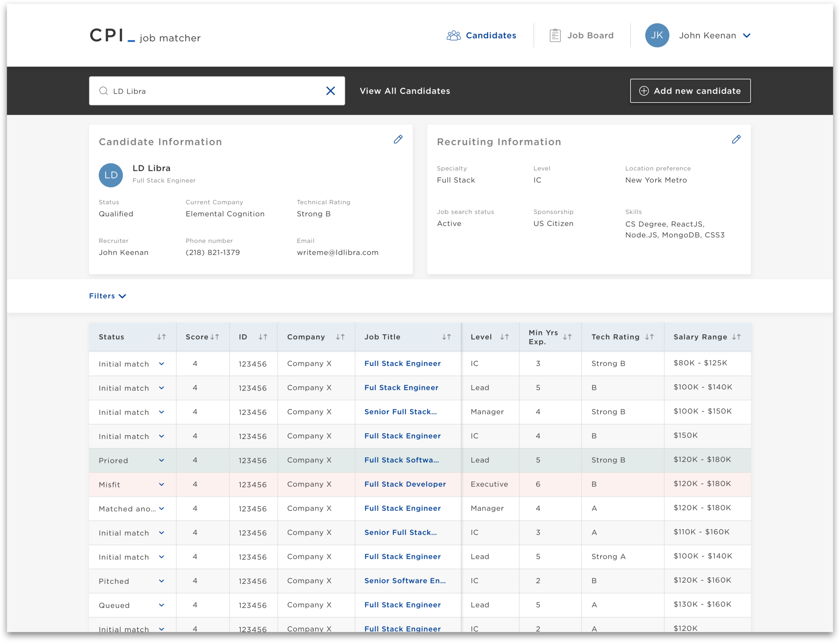
Task: Sort by Min Yrs Exp. arrows
Action: click(x=567, y=337)
